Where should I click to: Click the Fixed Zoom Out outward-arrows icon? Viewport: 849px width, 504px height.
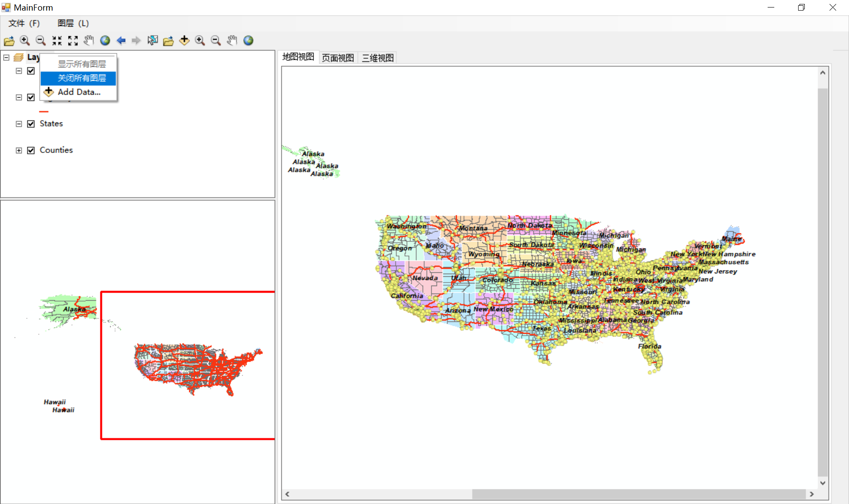point(73,41)
